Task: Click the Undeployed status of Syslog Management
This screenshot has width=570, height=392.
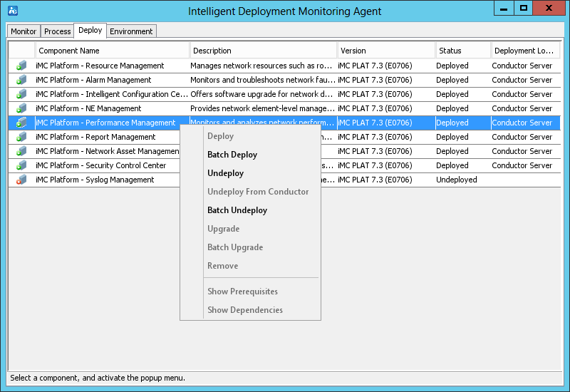Action: 457,180
